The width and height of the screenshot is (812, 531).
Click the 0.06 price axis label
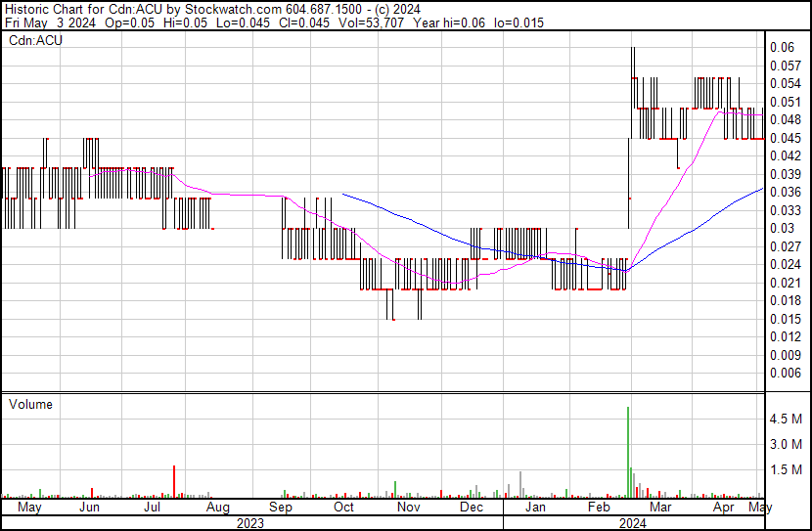coord(782,47)
